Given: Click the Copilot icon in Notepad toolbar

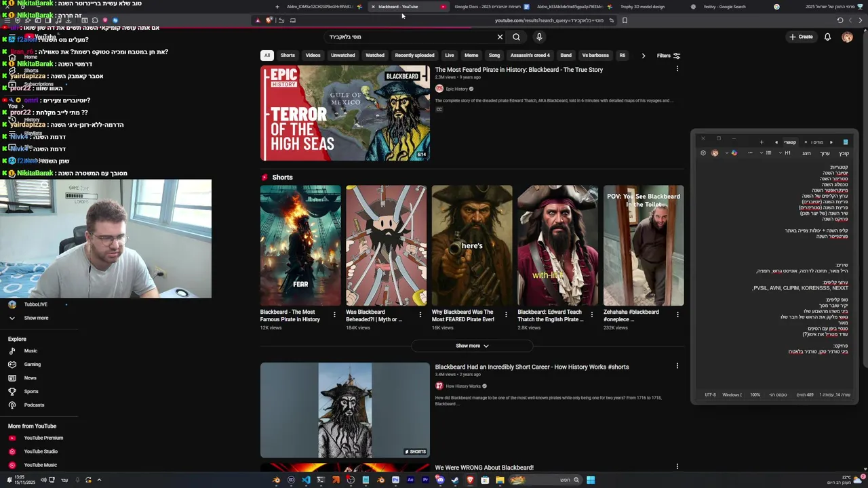Looking at the screenshot, I should point(734,153).
